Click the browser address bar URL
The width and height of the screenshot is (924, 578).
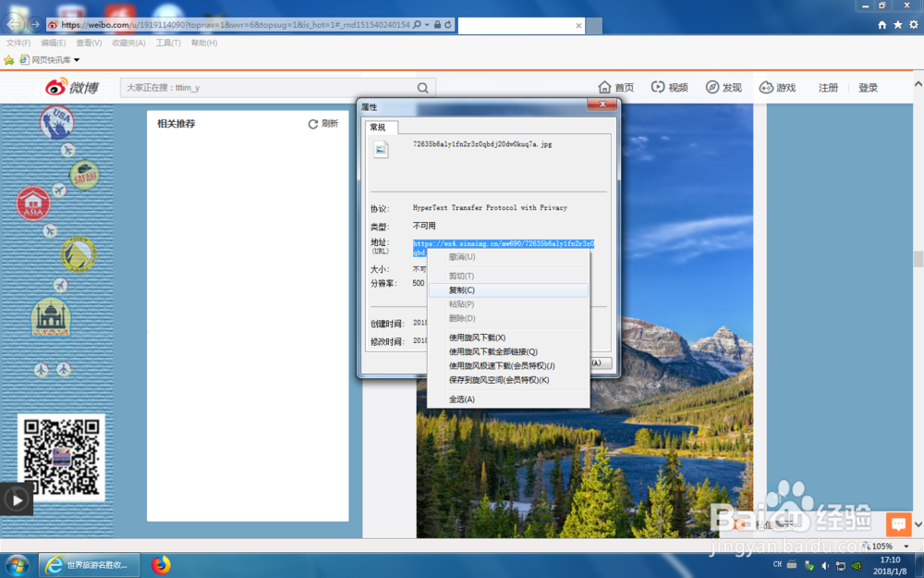tap(235, 25)
